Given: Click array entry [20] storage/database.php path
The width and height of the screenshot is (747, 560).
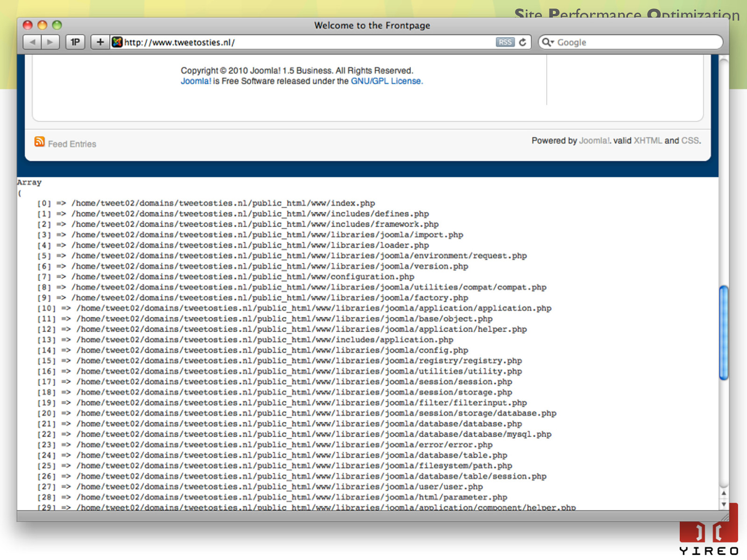Looking at the screenshot, I should (x=317, y=413).
